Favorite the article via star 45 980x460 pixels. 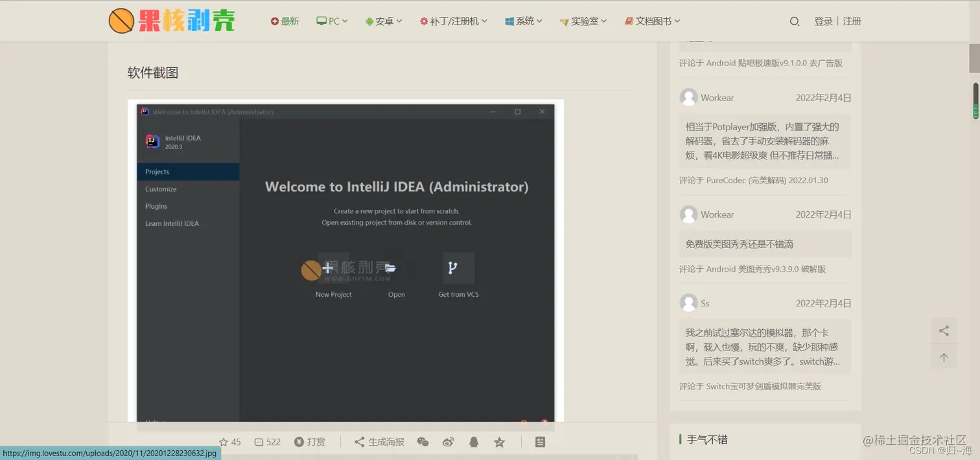point(229,442)
